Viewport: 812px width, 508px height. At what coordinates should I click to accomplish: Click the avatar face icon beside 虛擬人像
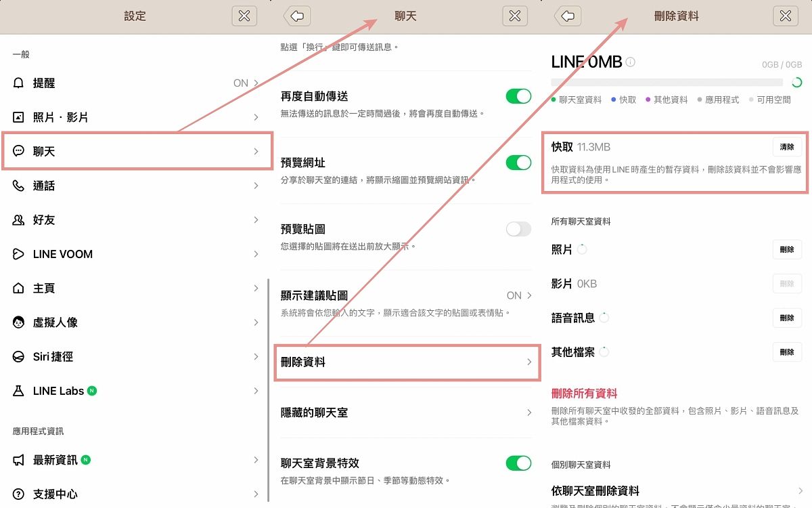19,322
